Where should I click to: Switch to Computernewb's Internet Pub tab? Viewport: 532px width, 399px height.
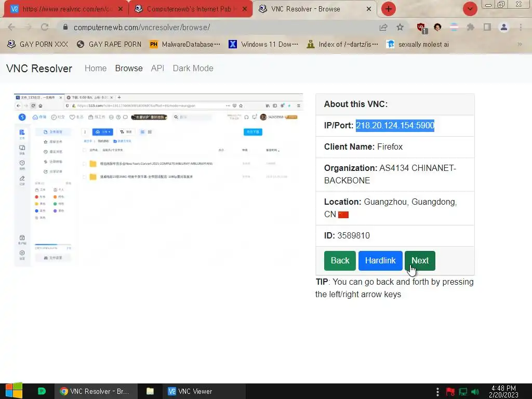click(x=190, y=9)
